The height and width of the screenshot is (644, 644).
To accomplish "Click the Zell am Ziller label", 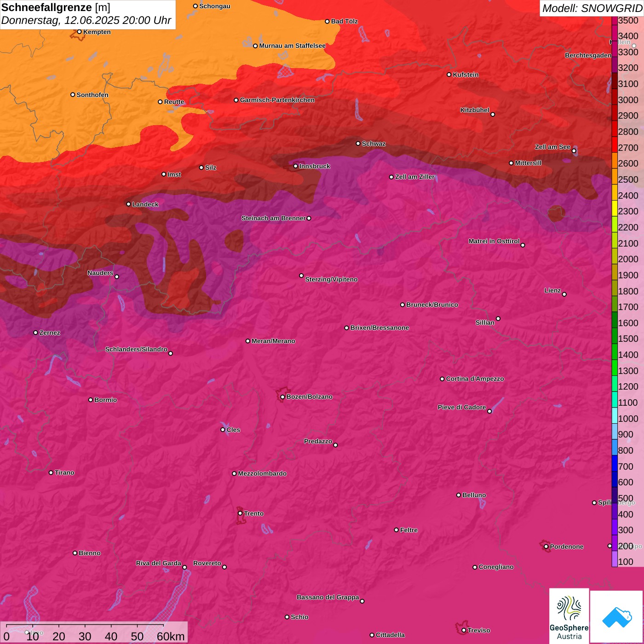I will [x=415, y=177].
